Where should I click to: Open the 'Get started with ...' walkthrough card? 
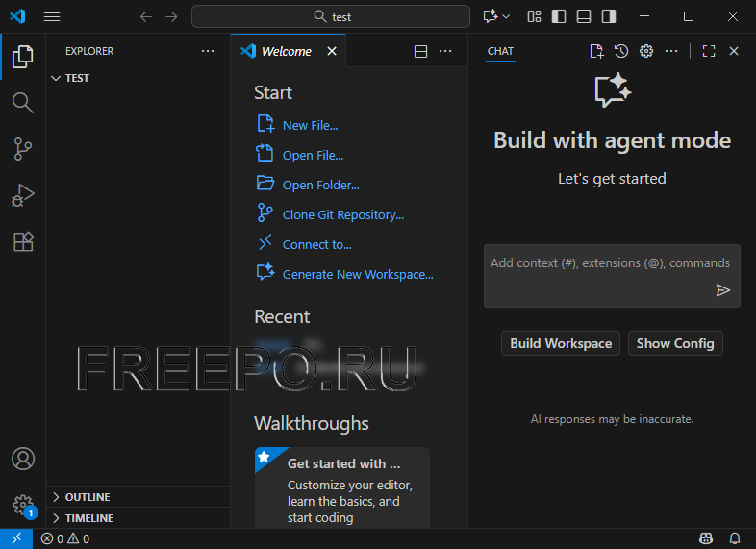342,487
